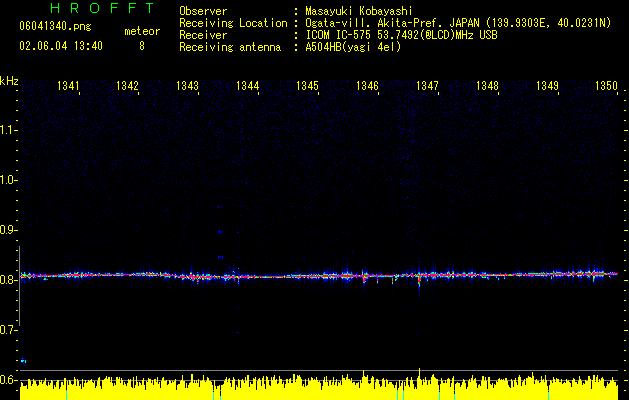Click the date text 02.06.04 13:40

click(x=61, y=46)
